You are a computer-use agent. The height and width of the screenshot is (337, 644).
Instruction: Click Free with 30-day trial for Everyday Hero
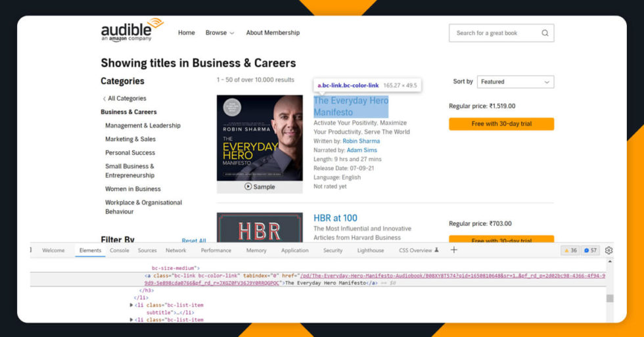pyautogui.click(x=501, y=124)
